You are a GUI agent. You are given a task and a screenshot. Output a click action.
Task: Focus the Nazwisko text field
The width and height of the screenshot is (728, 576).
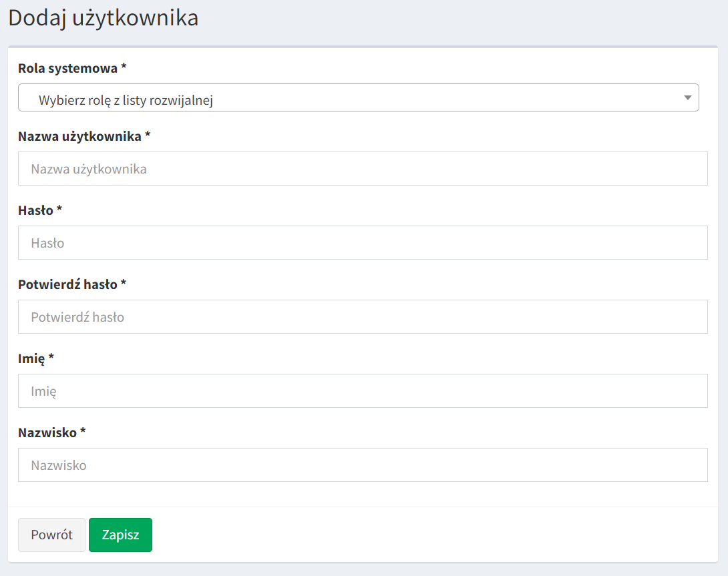(x=362, y=465)
